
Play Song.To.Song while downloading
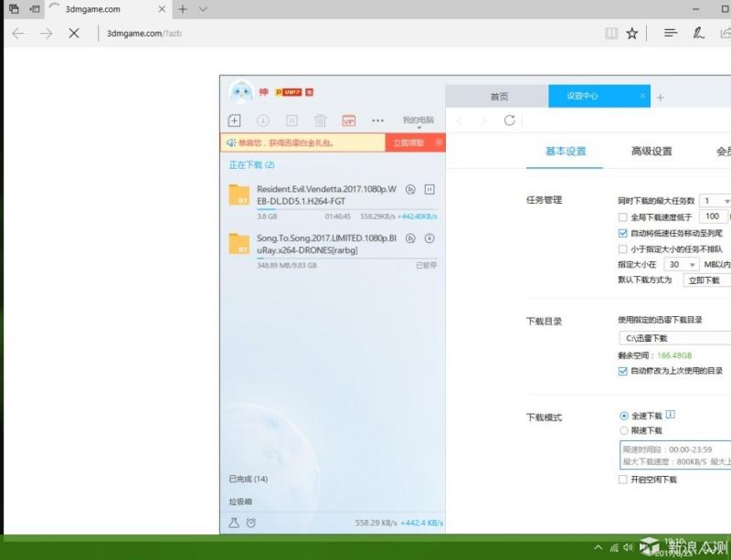click(x=410, y=238)
